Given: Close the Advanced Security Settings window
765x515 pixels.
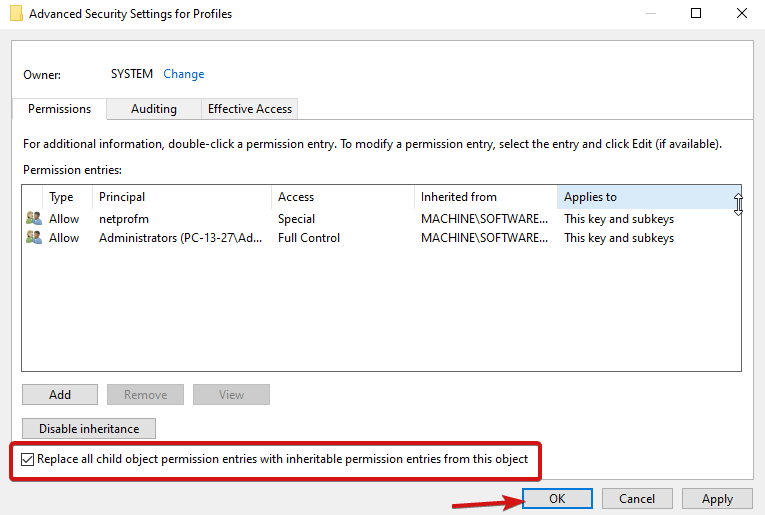Looking at the screenshot, I should coord(742,13).
